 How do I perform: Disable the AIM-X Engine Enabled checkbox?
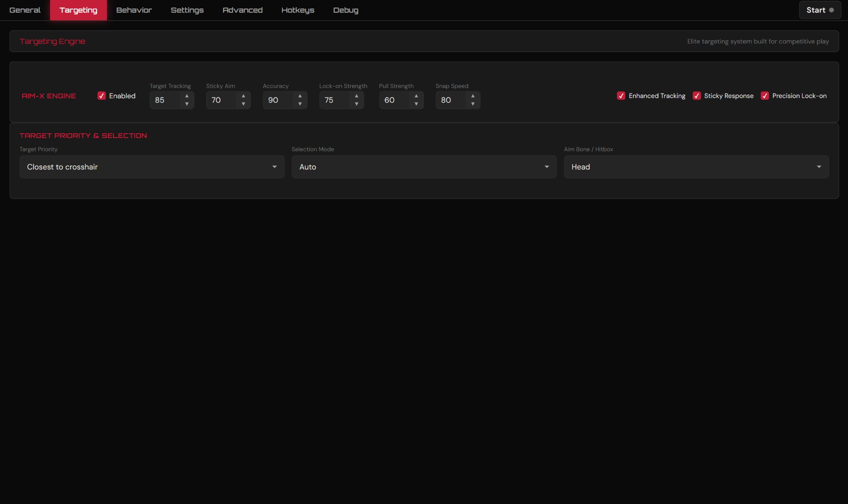coord(101,96)
